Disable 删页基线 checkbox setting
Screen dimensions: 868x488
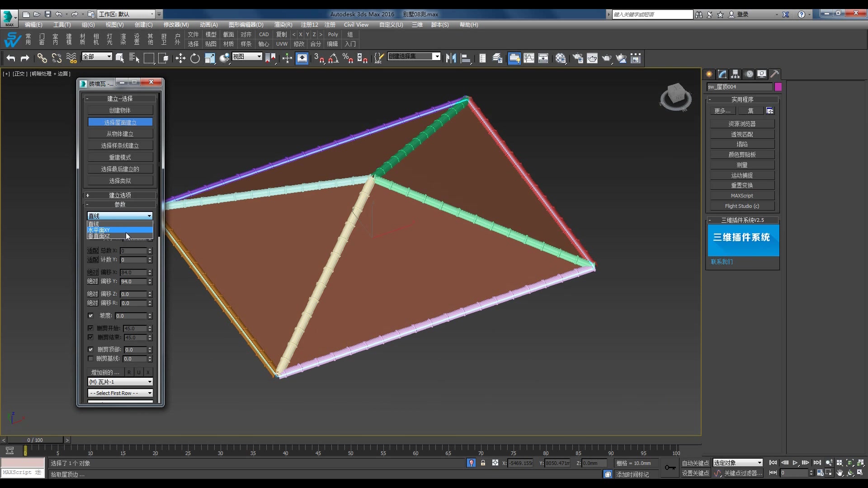tap(90, 358)
